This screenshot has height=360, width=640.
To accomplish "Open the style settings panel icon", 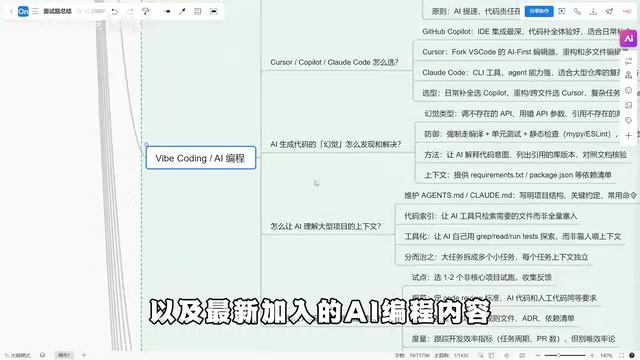I will pyautogui.click(x=629, y=61).
